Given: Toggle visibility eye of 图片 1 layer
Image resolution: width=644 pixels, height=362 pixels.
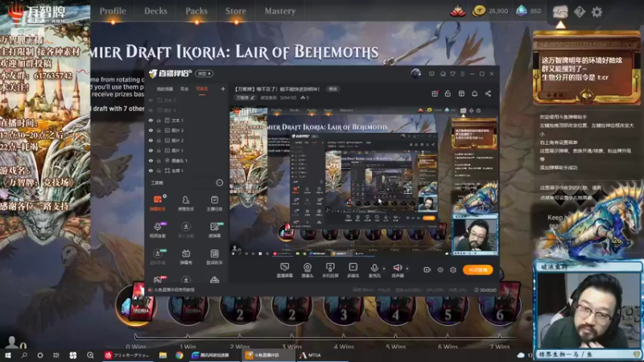Looking at the screenshot, I should point(151,150).
